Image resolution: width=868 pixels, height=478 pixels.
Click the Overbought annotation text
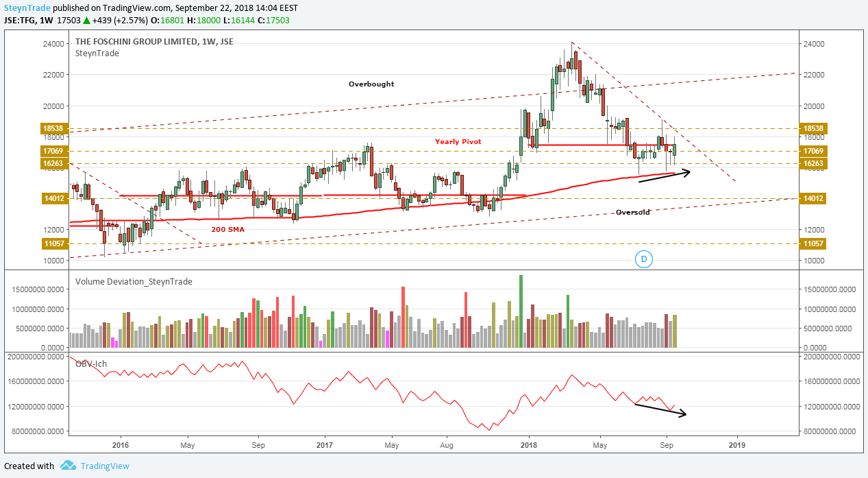(371, 84)
